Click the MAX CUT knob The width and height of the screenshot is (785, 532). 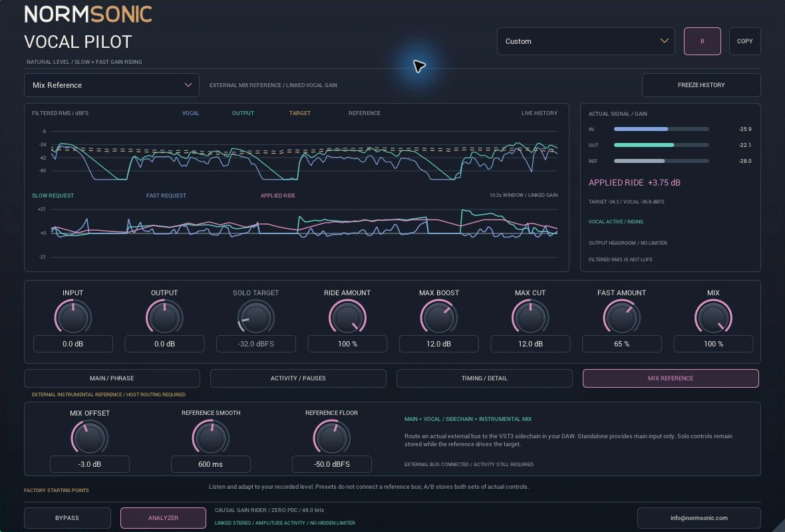(x=530, y=317)
